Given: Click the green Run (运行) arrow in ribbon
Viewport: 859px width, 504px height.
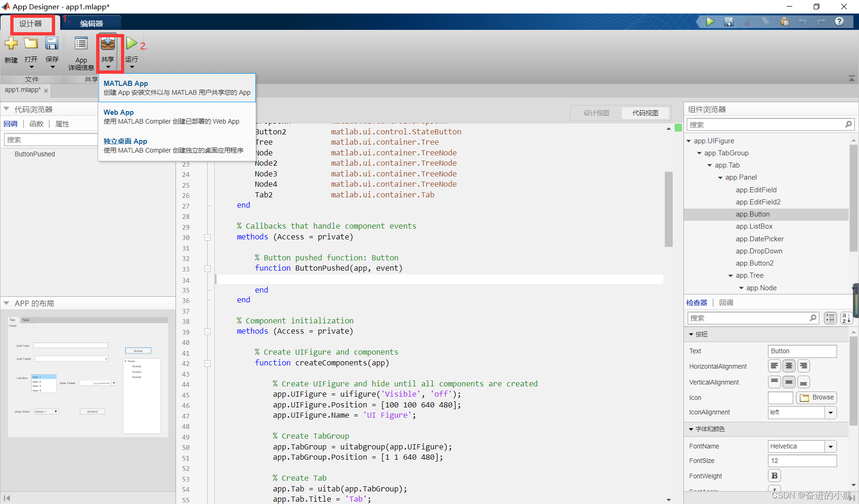Looking at the screenshot, I should 132,43.
